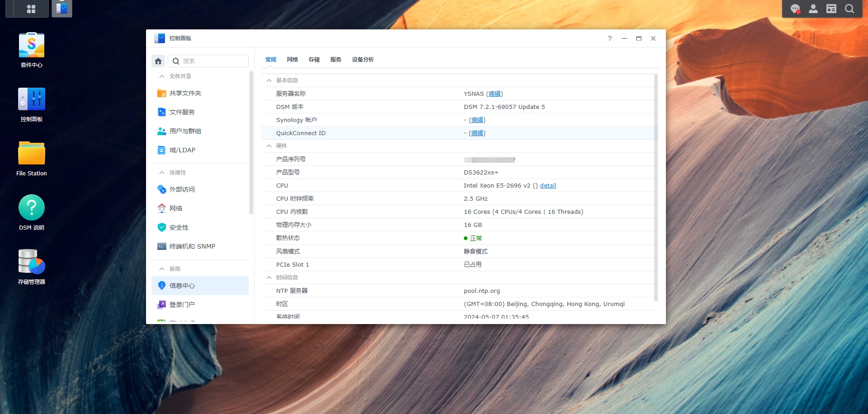Collapse the 系统 sidebar group
Screen dimensions: 868x414
click(162, 269)
